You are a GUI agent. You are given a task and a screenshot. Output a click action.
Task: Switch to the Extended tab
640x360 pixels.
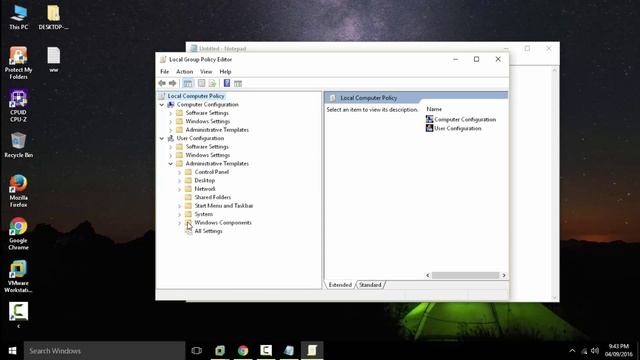point(340,285)
